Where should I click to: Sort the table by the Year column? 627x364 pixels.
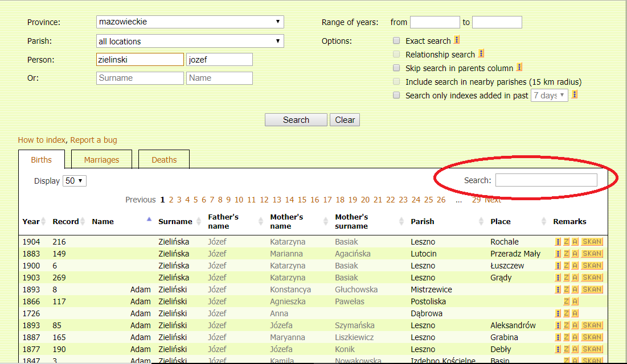(x=31, y=222)
